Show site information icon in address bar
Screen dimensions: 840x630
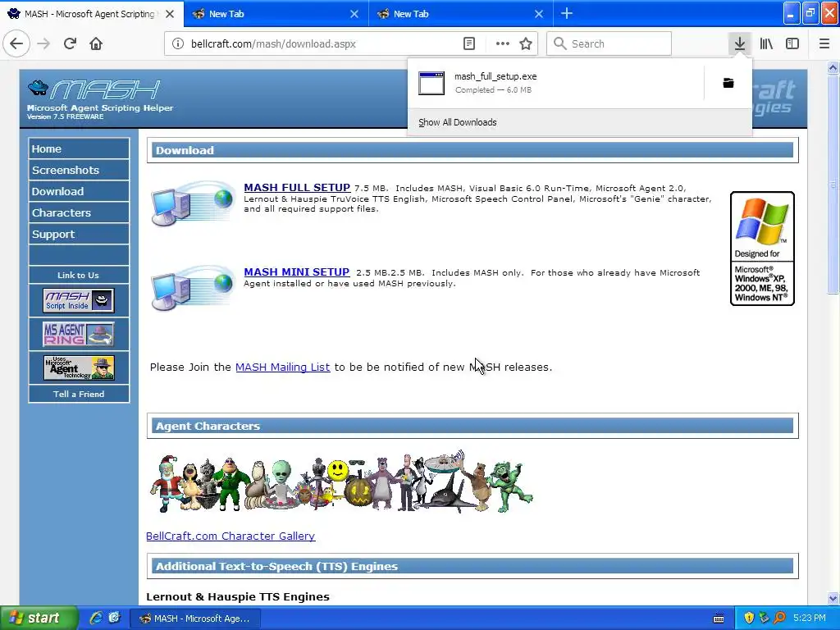click(178, 43)
